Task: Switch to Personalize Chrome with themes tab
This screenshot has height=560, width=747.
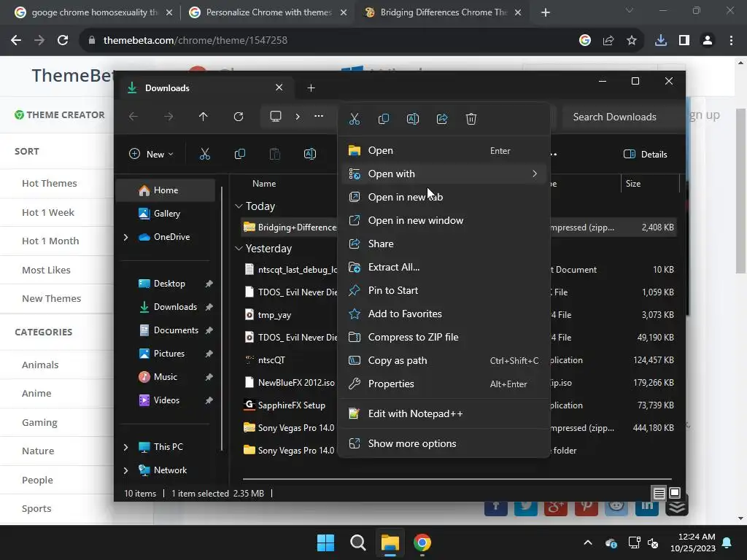Action: click(268, 12)
